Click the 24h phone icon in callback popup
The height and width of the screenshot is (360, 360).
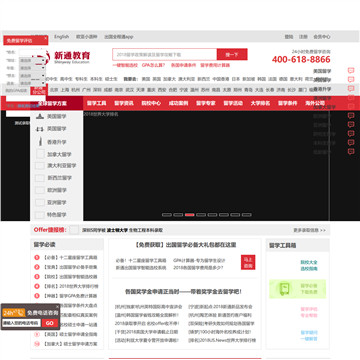click(x=14, y=313)
